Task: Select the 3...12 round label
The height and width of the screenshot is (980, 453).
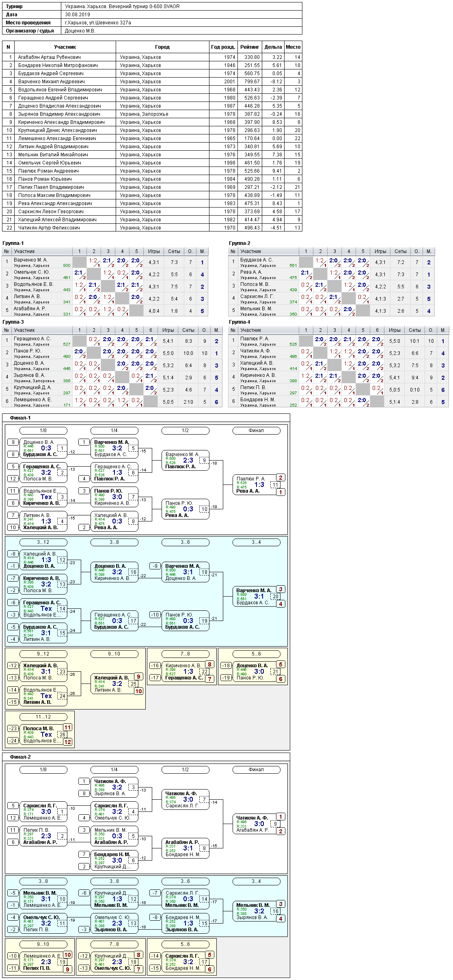Action: coord(43,542)
